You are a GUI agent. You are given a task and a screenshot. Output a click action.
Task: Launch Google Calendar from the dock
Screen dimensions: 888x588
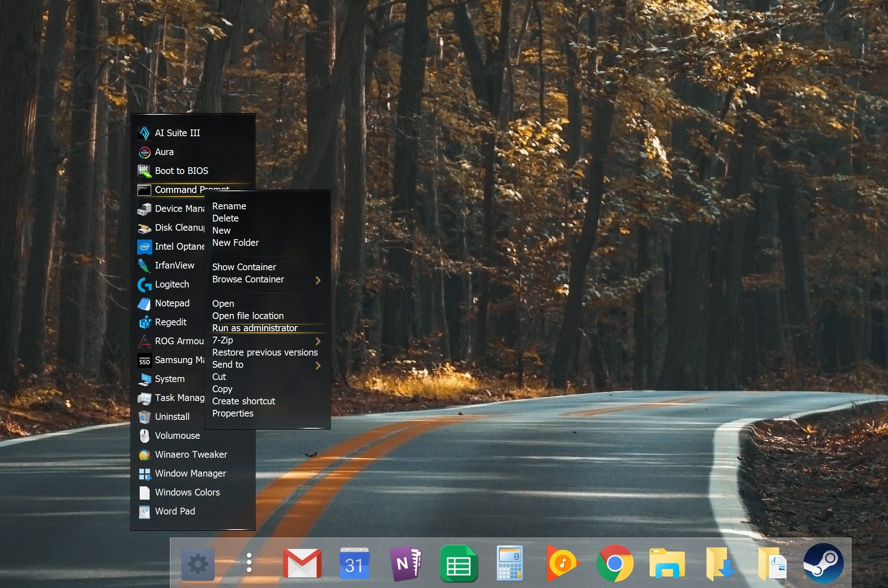354,563
